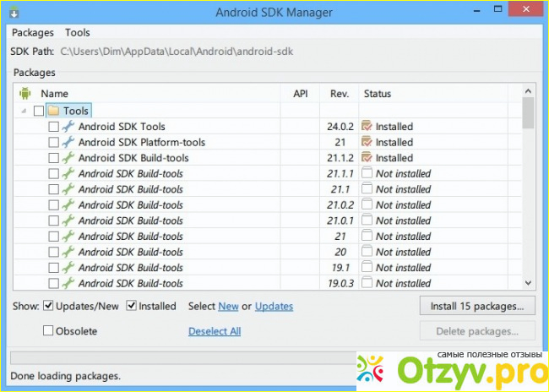Click the Tools folder icon
Viewport: 549px width, 392px height.
pos(53,111)
